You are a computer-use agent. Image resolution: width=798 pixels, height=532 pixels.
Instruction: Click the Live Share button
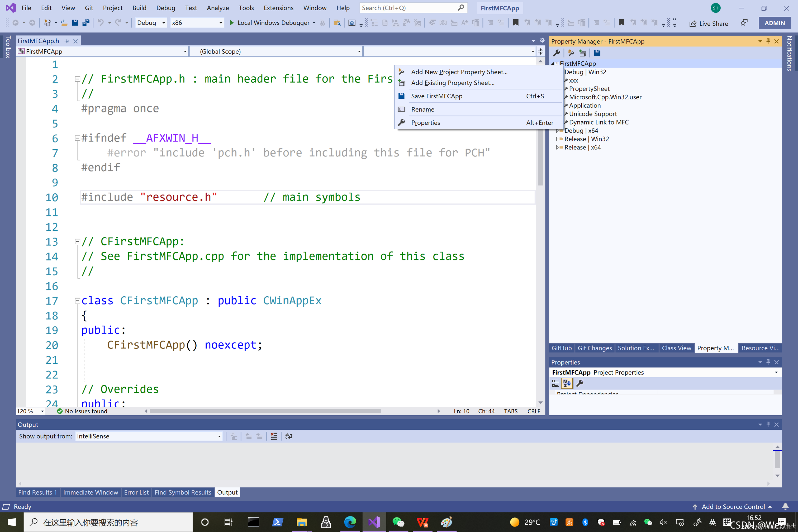709,23
